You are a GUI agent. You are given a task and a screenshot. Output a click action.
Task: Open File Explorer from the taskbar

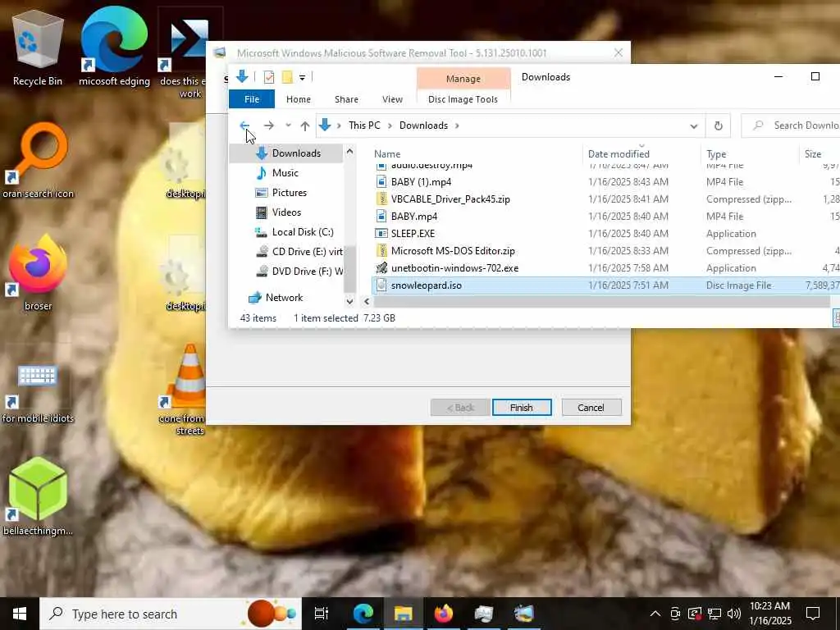click(x=404, y=614)
